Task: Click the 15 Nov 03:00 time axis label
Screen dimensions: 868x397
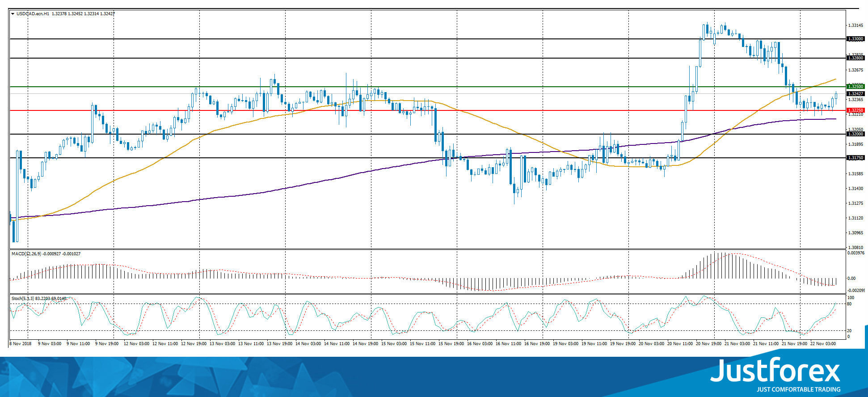Action: pos(394,344)
